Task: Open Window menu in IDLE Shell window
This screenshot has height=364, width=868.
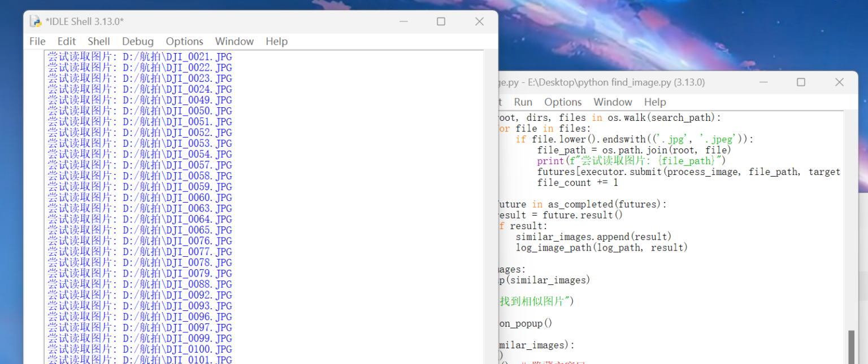Action: [x=234, y=41]
